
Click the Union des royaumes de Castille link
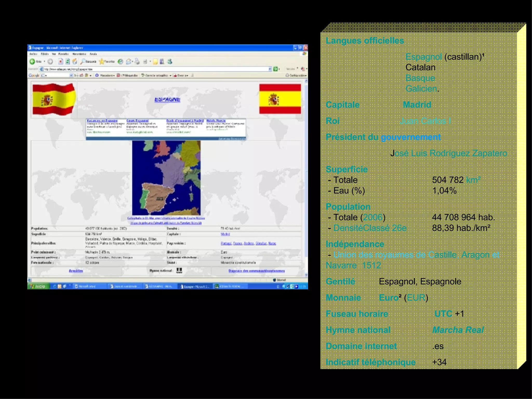coord(413,260)
